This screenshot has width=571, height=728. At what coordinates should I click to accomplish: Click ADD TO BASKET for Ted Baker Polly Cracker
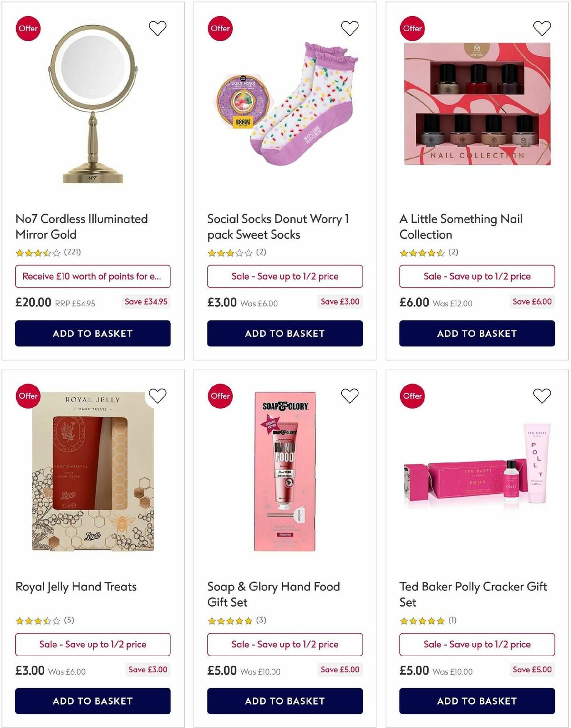tap(477, 701)
